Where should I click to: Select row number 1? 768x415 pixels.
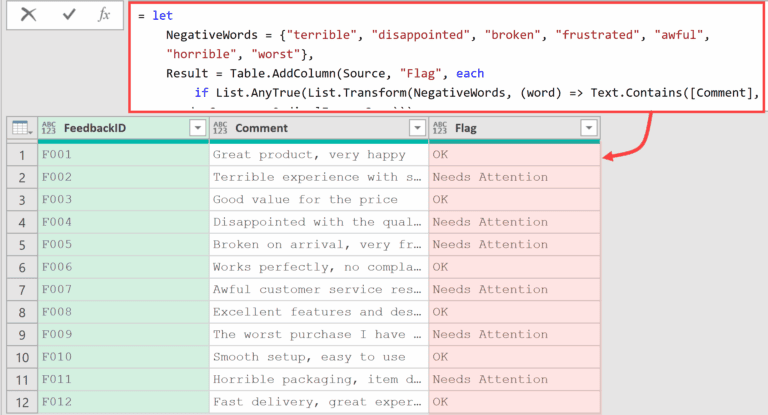[x=22, y=155]
